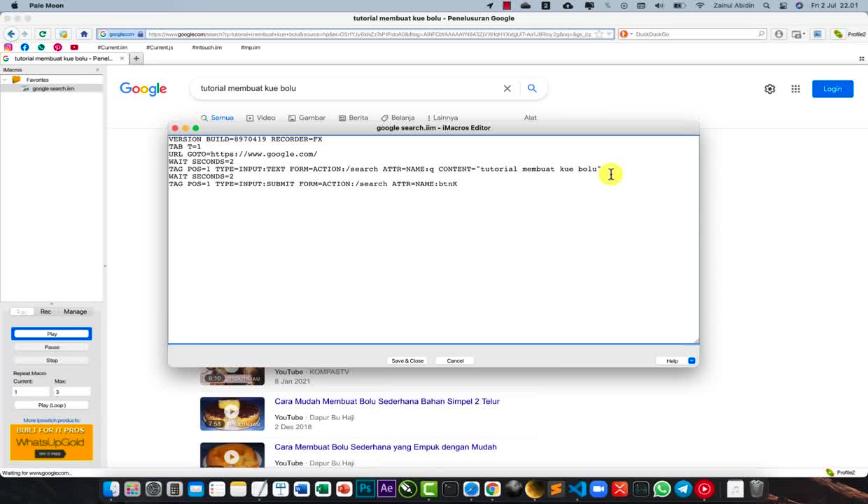Open the #Current.iim bookmark
Screen dimensions: 868x504
[112, 48]
